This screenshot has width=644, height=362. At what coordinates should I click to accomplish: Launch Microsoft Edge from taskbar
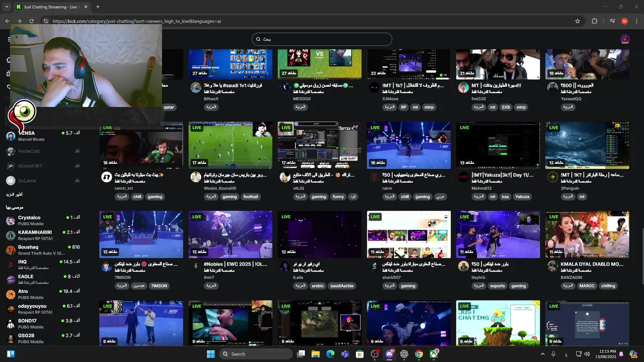pyautogui.click(x=330, y=354)
